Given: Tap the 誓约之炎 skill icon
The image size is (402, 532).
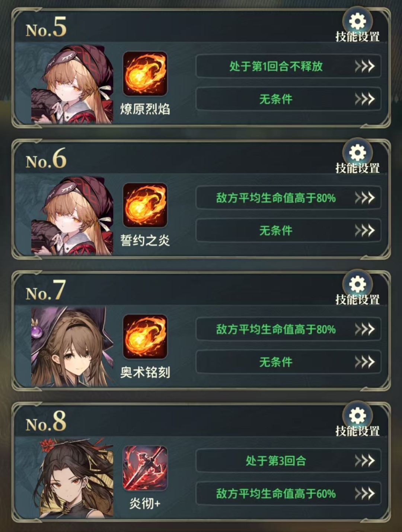Looking at the screenshot, I should coord(145,205).
